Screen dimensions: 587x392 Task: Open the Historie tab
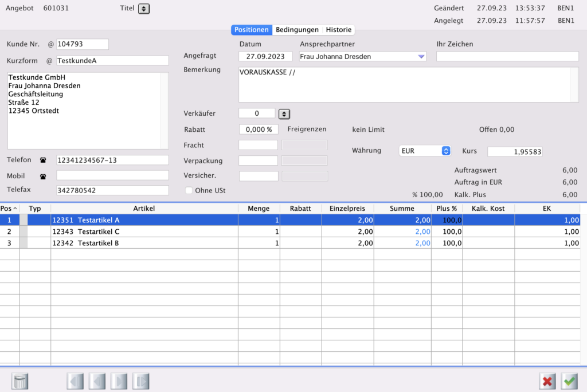tap(339, 30)
